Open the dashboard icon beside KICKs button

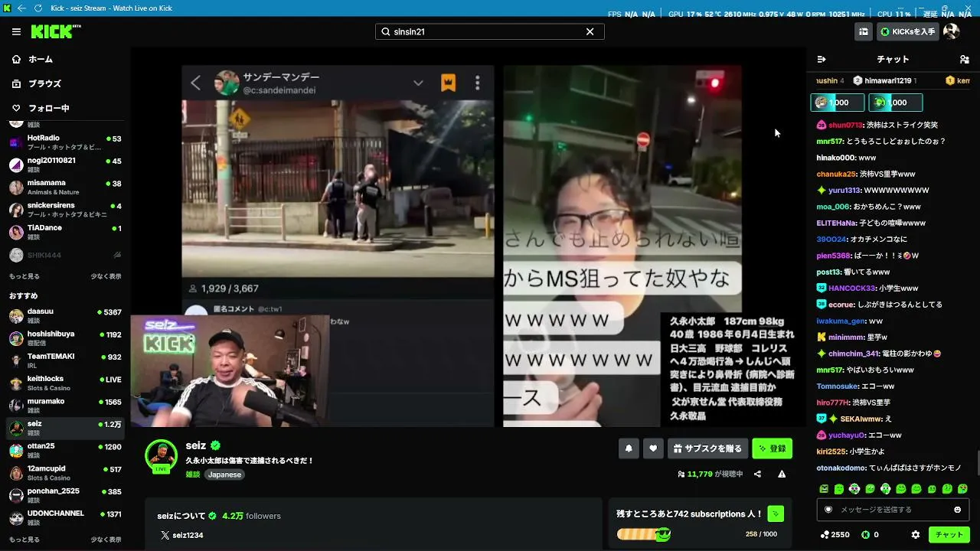coord(864,31)
